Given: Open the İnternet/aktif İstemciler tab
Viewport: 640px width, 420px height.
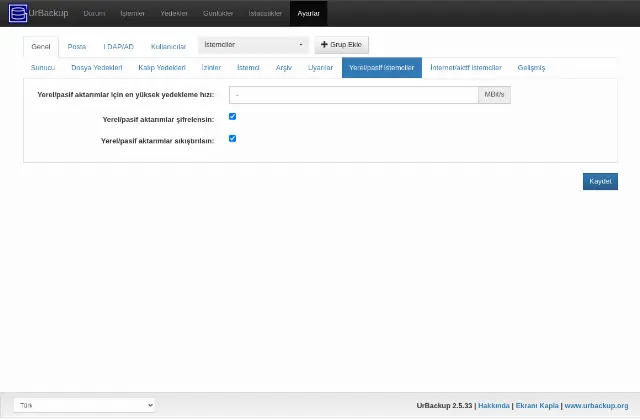Looking at the screenshot, I should tap(466, 68).
